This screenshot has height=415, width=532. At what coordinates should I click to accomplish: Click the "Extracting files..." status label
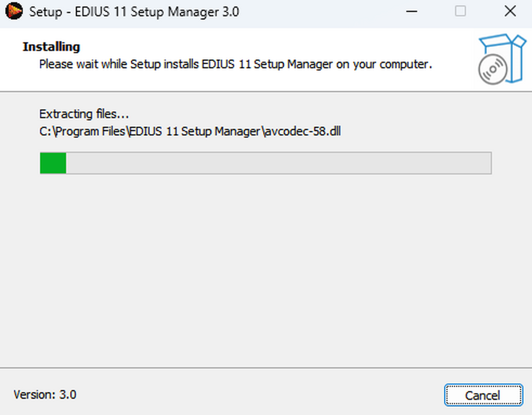(84, 114)
